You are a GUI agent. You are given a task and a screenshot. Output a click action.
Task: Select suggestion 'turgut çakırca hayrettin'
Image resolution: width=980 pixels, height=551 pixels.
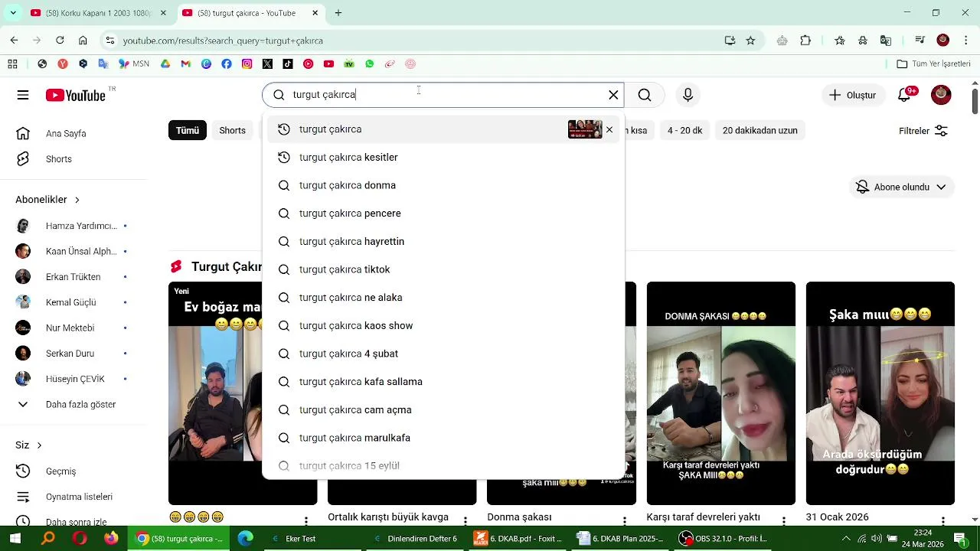(x=443, y=242)
